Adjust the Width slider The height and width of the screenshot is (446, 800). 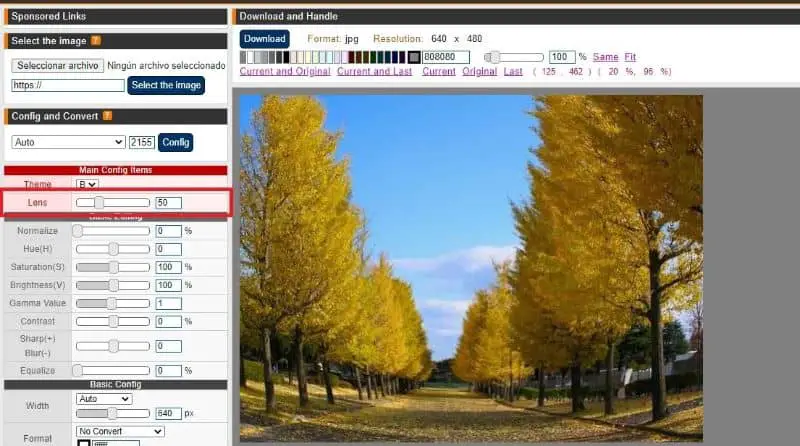[x=113, y=413]
